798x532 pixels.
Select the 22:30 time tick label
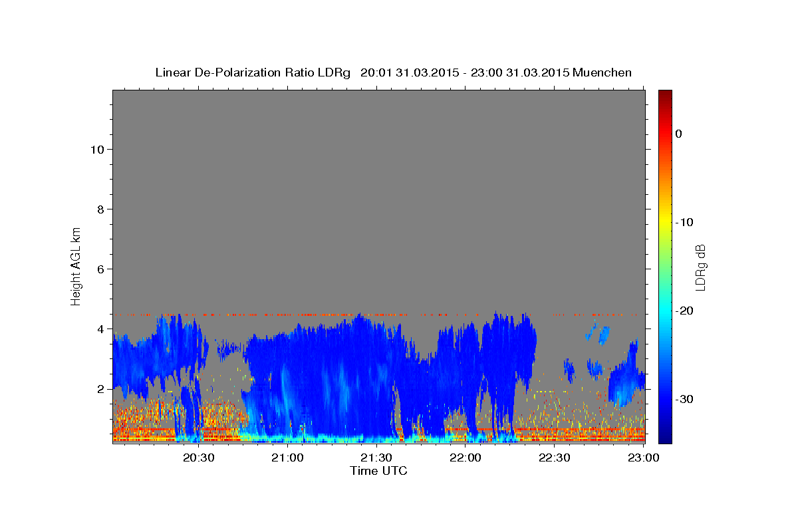(x=554, y=458)
